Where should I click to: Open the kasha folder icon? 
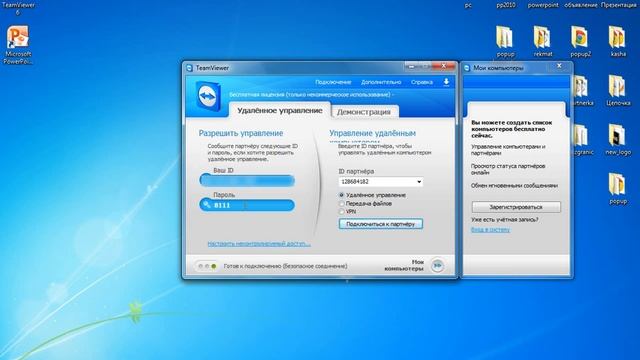[618, 41]
